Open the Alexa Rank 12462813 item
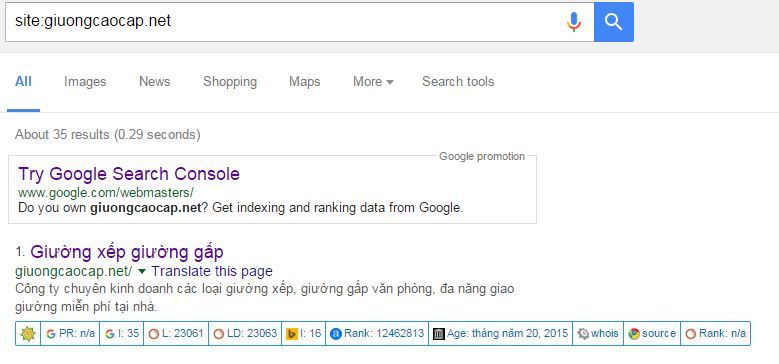The height and width of the screenshot is (364, 779). tap(377, 334)
